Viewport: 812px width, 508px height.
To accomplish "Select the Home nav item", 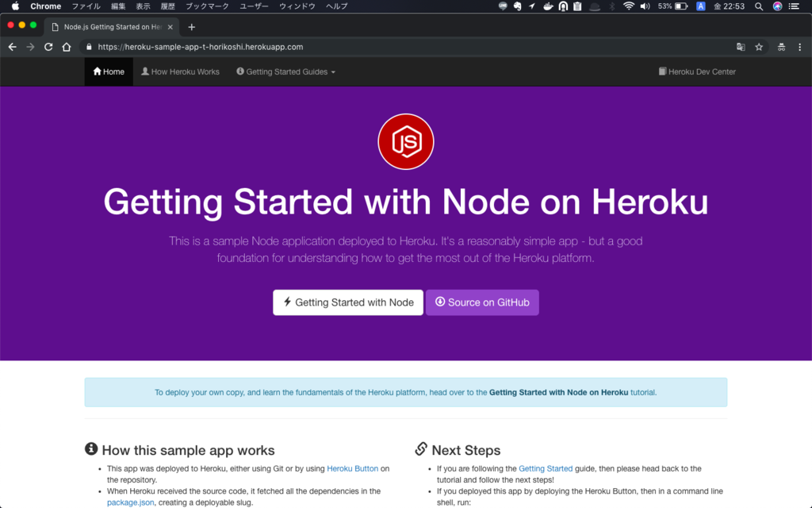I will pos(109,71).
